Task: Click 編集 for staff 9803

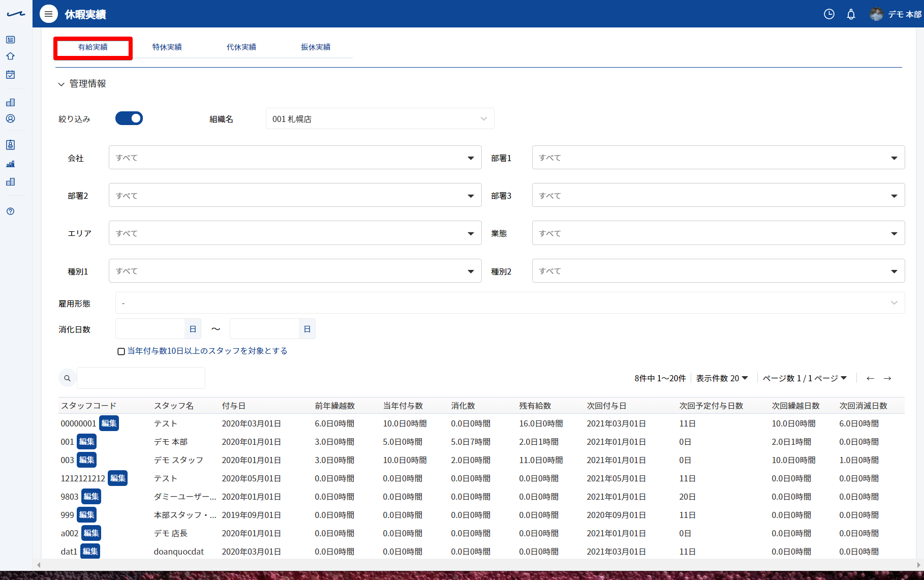Action: pyautogui.click(x=91, y=497)
